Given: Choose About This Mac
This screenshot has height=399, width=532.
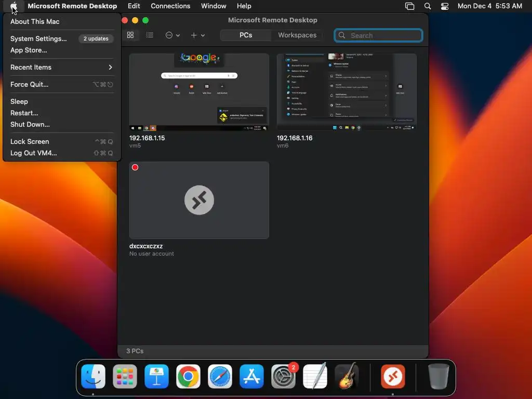Looking at the screenshot, I should click(62, 21).
